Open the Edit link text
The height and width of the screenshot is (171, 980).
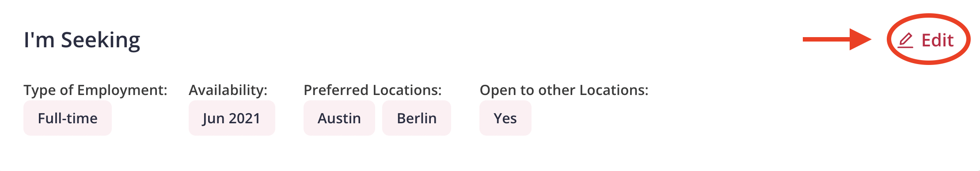(937, 40)
